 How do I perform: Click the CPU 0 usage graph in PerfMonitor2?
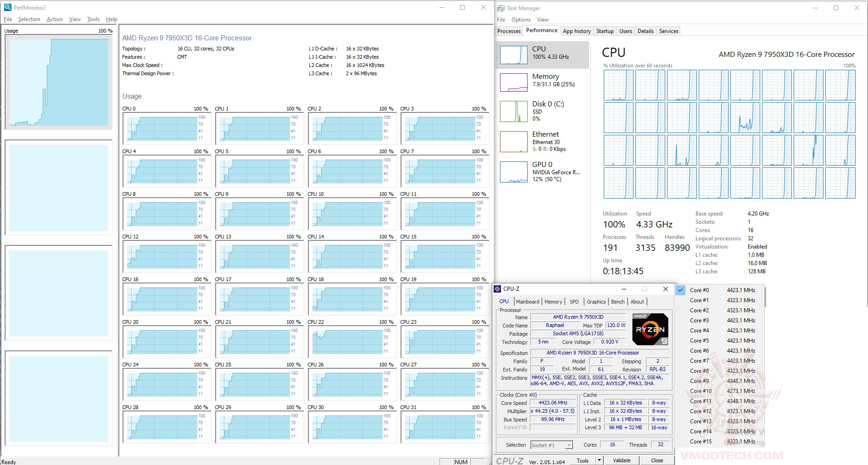(x=167, y=128)
